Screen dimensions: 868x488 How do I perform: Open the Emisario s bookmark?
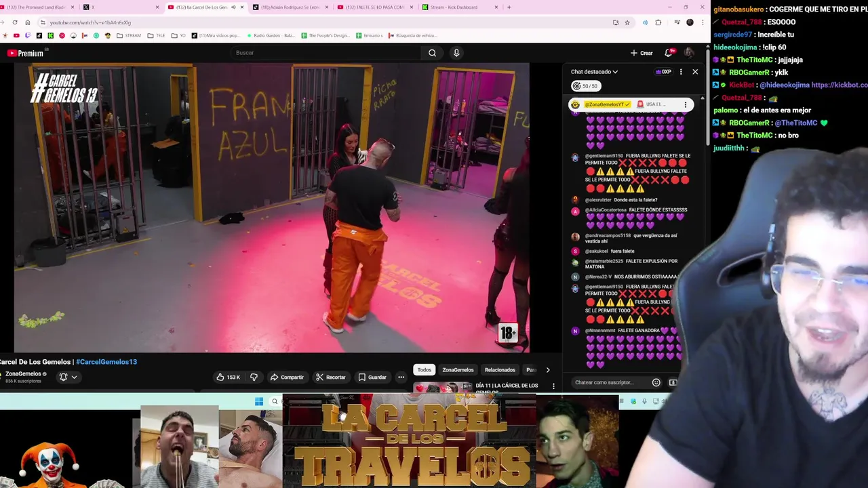(x=370, y=35)
